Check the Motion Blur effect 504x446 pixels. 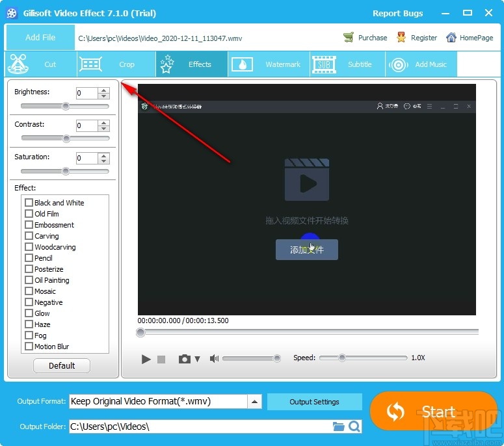[x=29, y=347]
